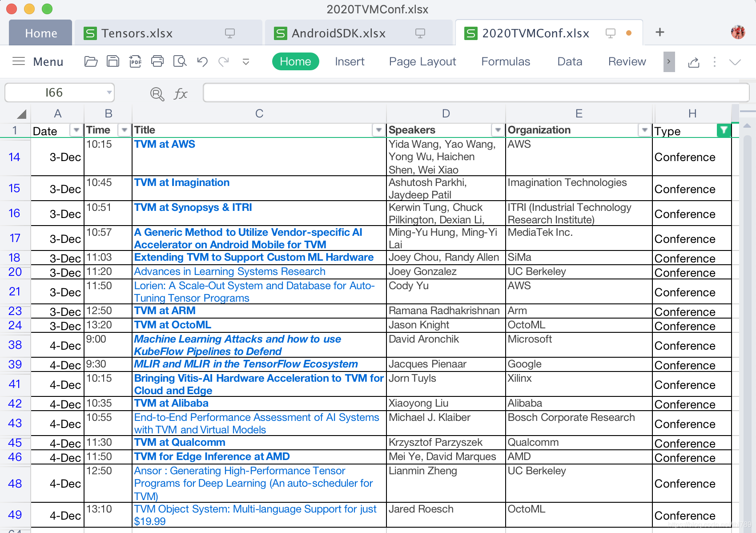Screen dimensions: 756x533
Task: Collapse the ribbon with the chevron
Action: (x=735, y=62)
